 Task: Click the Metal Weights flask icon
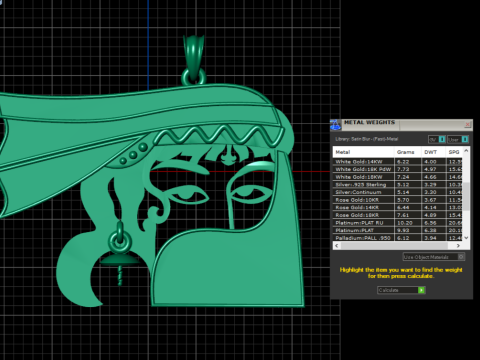pos(336,125)
